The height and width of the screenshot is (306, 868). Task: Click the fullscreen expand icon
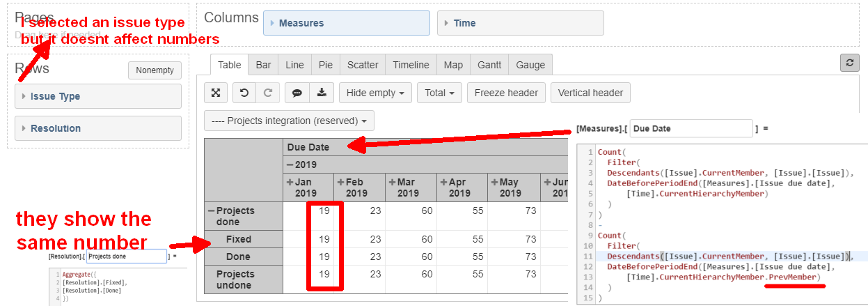point(216,93)
